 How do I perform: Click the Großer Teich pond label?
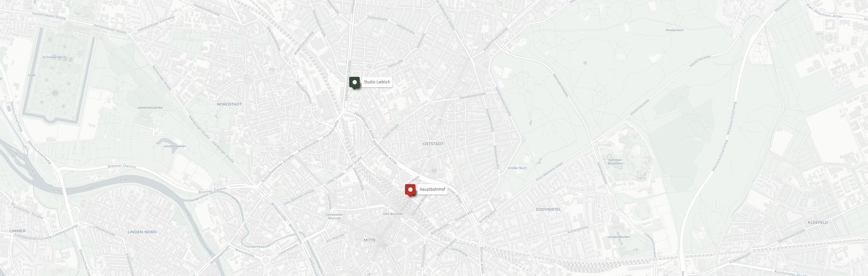tap(517, 168)
